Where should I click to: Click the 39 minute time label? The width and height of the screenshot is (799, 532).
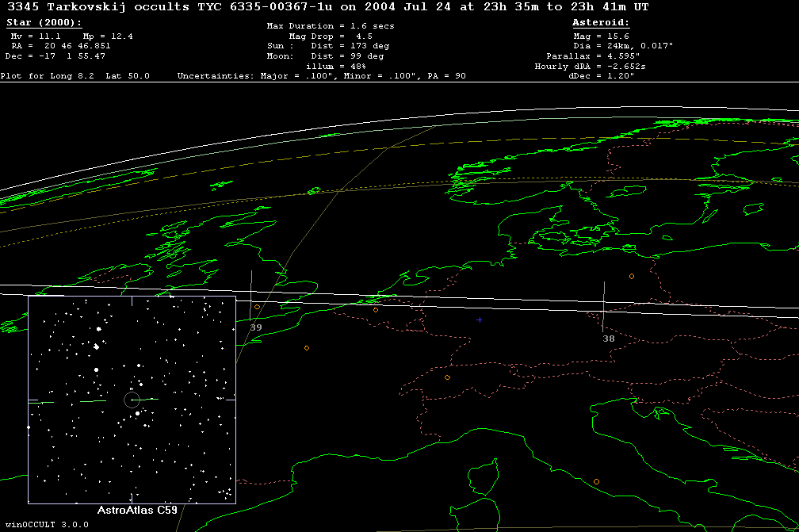255,327
